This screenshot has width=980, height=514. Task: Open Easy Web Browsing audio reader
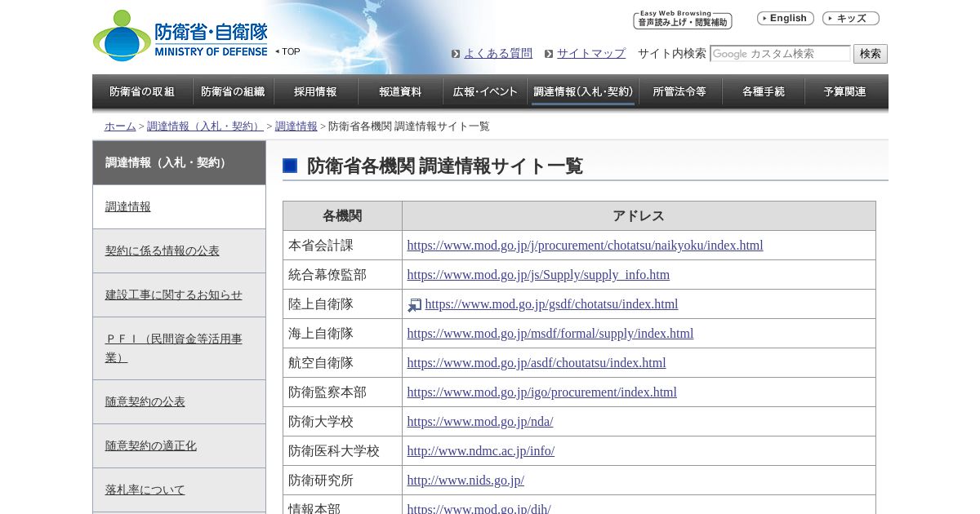tap(682, 20)
